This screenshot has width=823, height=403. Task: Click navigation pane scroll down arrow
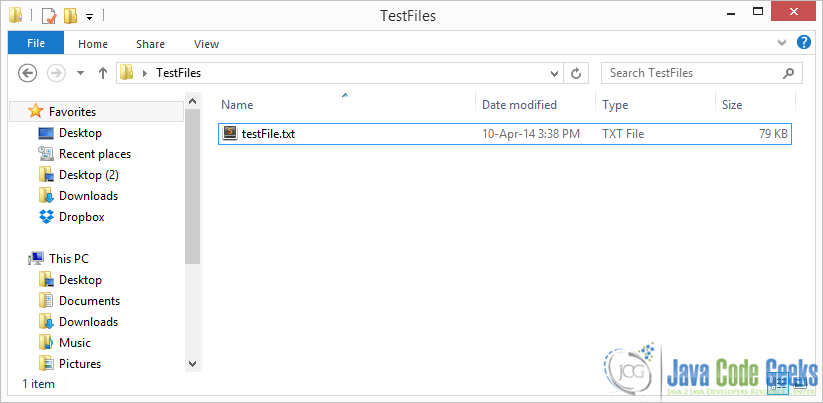(x=192, y=364)
